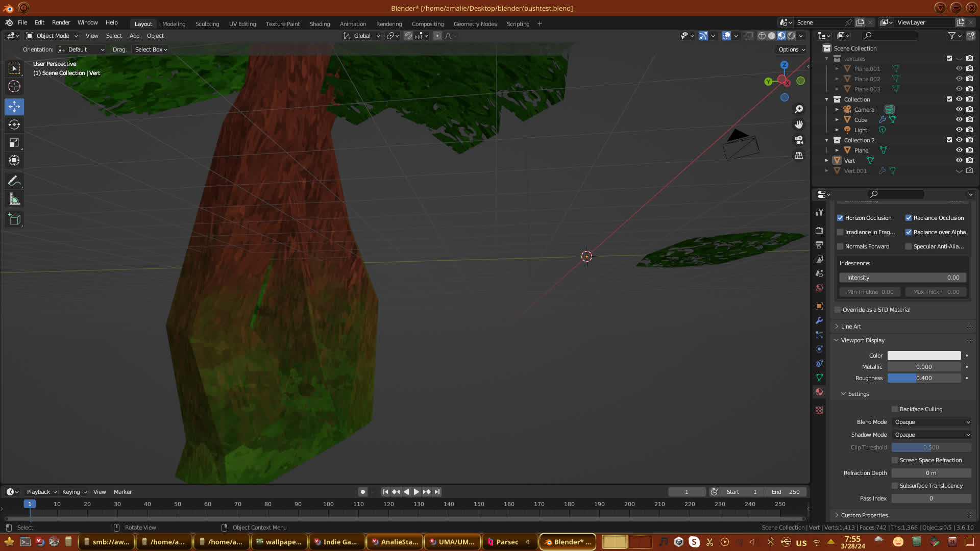Click the viewport Options button
Screen dimensions: 980x551
pos(792,49)
